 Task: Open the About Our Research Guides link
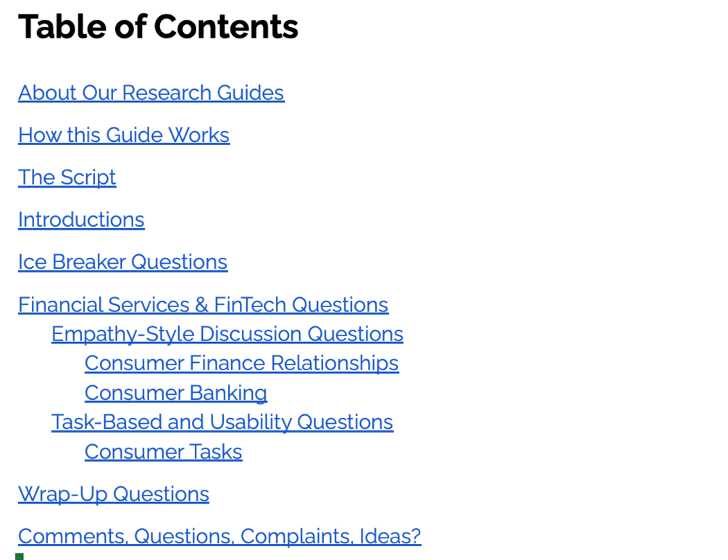pyautogui.click(x=151, y=93)
